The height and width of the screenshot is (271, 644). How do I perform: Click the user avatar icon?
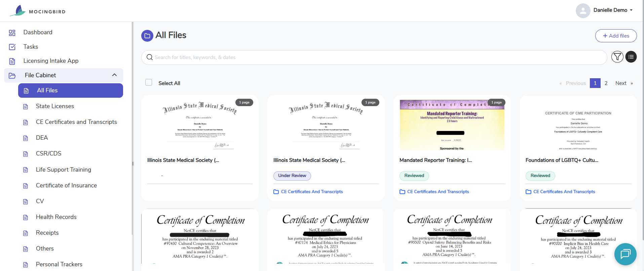(x=583, y=10)
